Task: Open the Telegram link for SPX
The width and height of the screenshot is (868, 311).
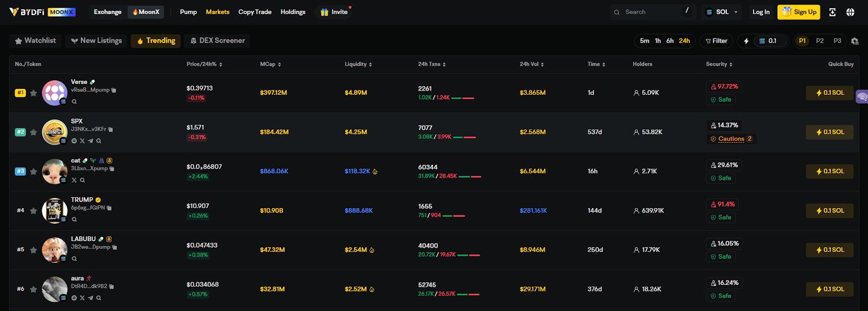Action: click(91, 141)
